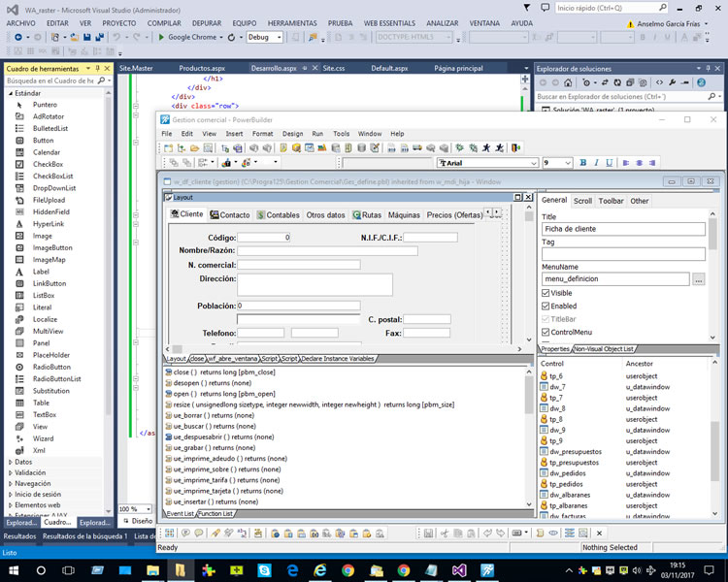Click the Debug bug icon in PowerBuilder toolbar

tap(459, 147)
